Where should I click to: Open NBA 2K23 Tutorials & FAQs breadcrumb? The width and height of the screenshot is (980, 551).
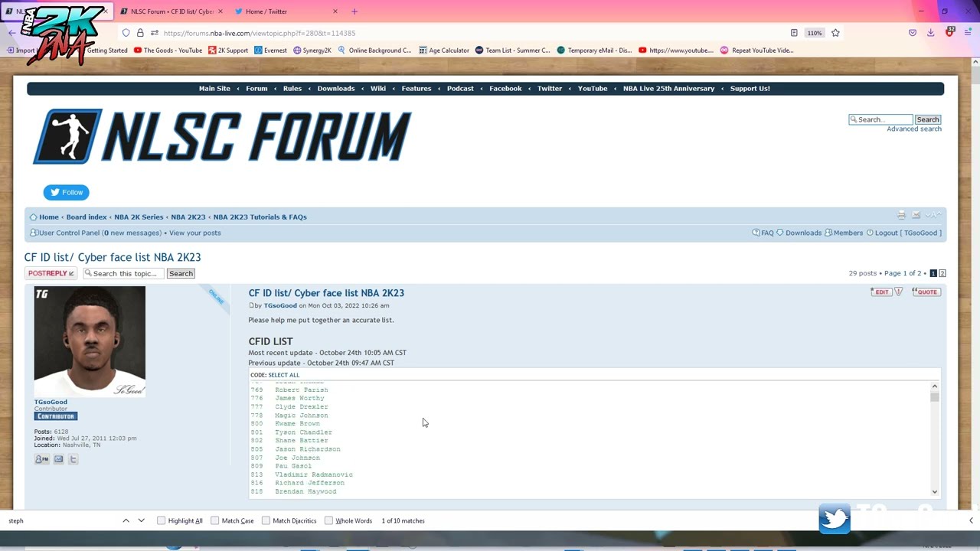260,217
